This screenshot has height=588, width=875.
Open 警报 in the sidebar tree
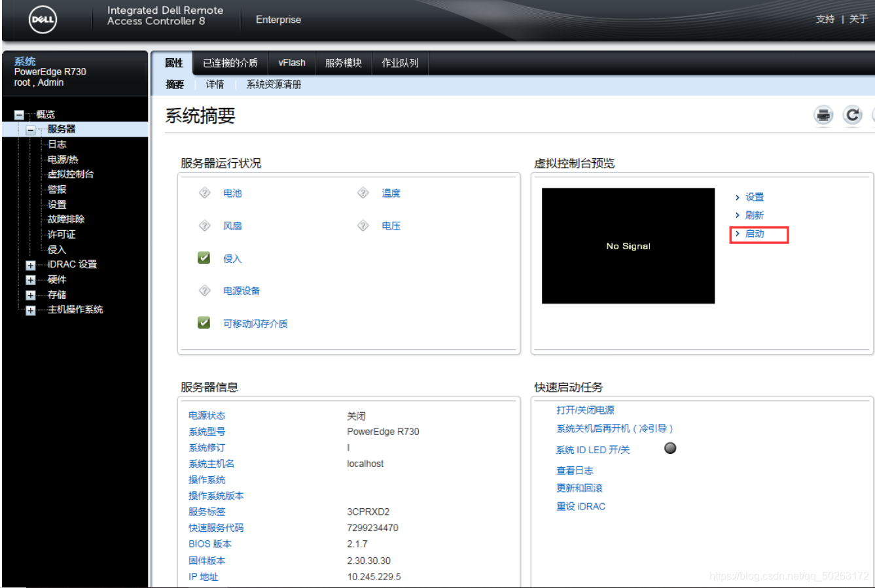(x=57, y=189)
